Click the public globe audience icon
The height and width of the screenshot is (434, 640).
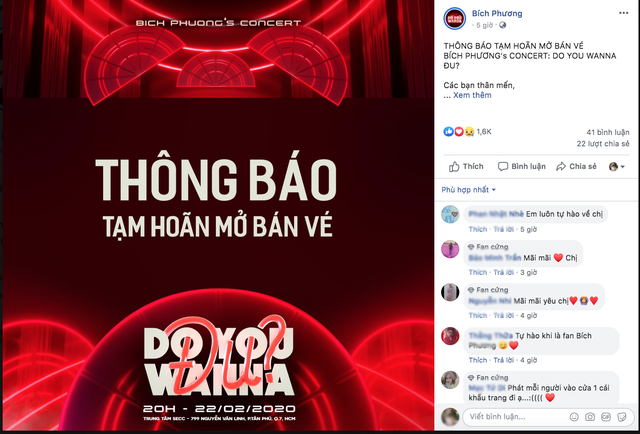coord(502,25)
